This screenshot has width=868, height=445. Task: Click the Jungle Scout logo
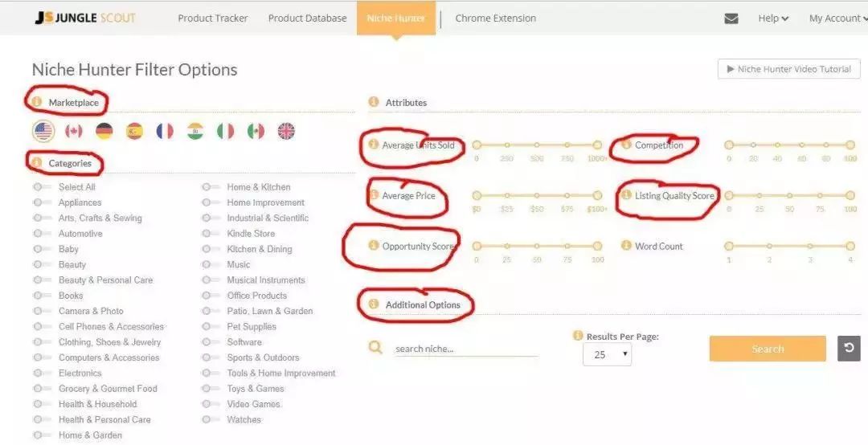coord(84,18)
